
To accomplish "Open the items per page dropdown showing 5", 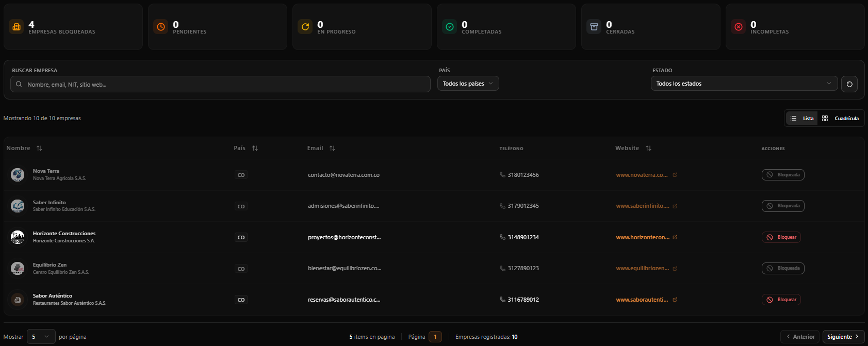I will 41,337.
